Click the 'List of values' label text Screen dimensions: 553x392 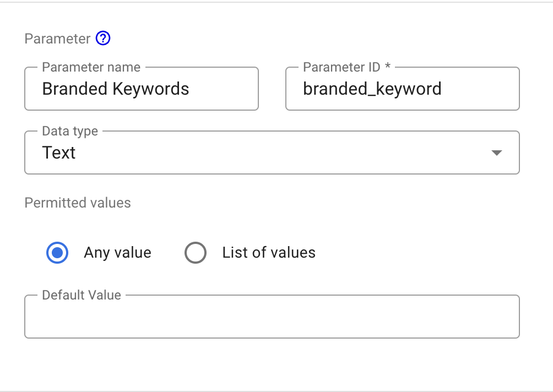point(269,253)
